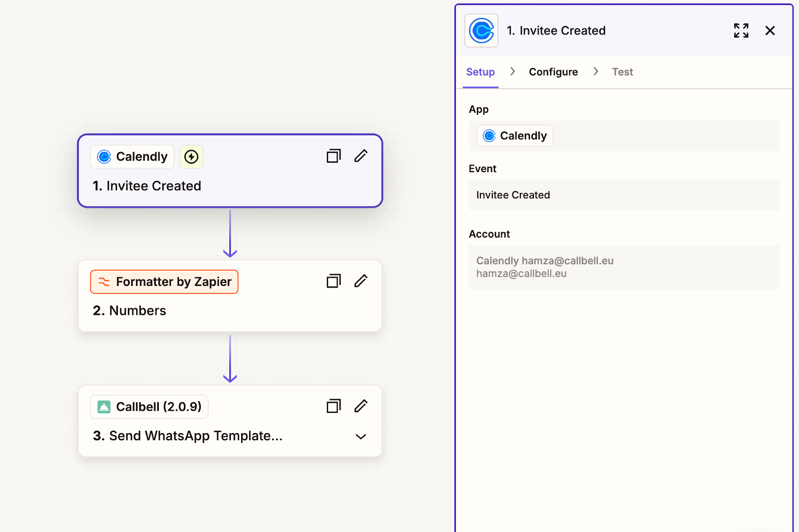Click the Calendly app selector in App field
799x532 pixels.
pos(624,136)
